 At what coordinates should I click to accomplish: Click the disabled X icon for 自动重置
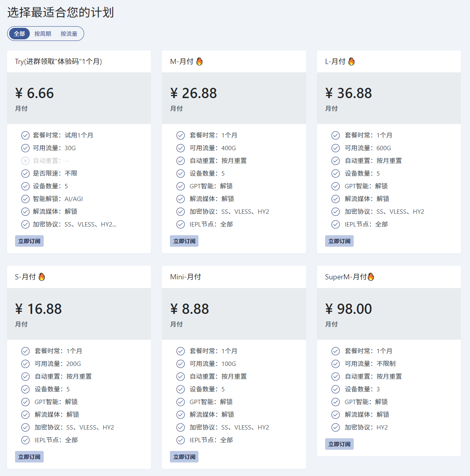(x=25, y=161)
